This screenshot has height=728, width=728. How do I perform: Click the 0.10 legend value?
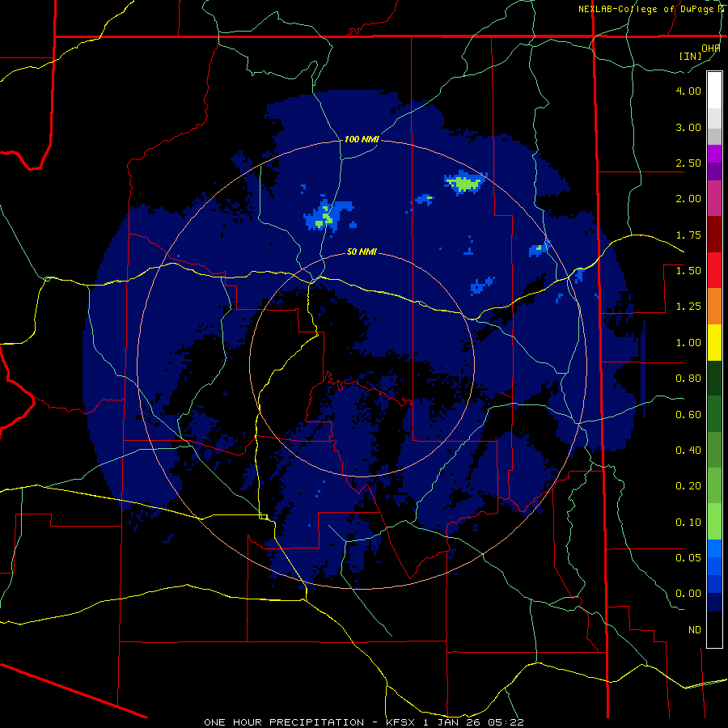coord(688,523)
